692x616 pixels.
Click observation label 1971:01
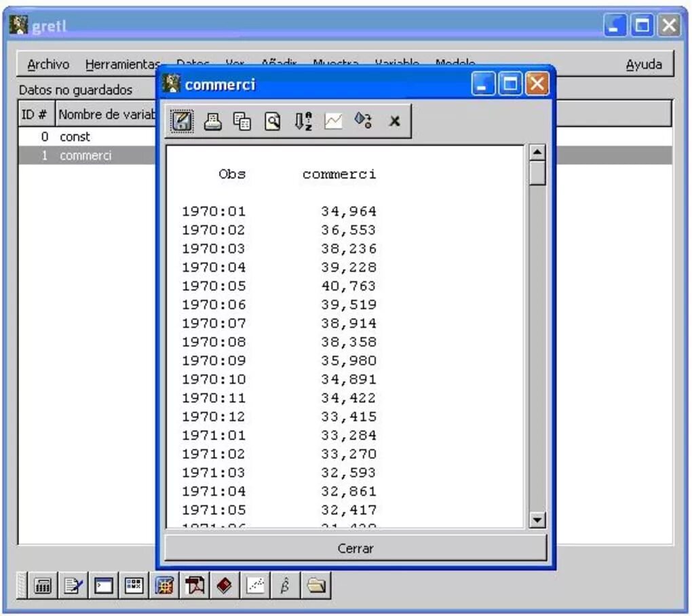(x=214, y=435)
